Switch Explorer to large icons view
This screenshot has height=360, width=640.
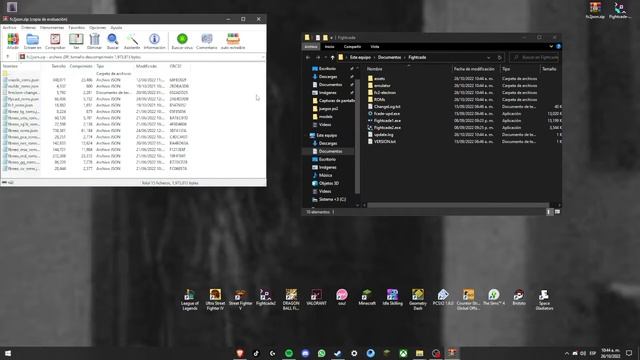[x=557, y=212]
